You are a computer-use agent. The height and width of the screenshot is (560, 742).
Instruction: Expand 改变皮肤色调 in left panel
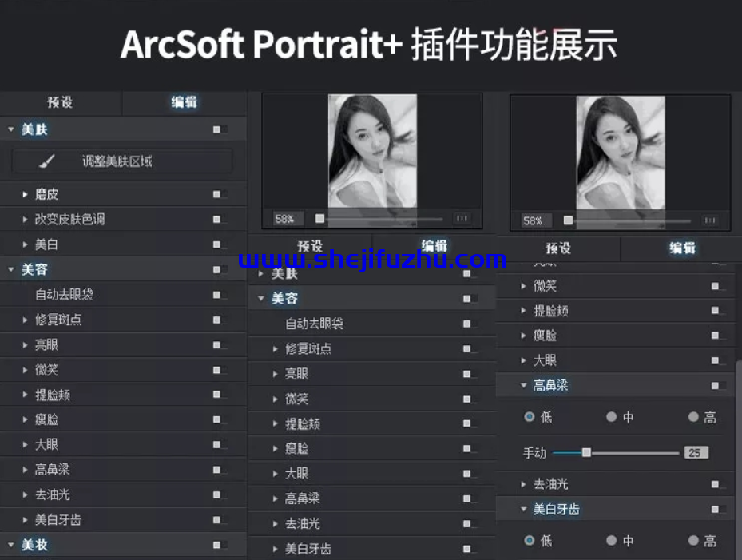tap(25, 219)
